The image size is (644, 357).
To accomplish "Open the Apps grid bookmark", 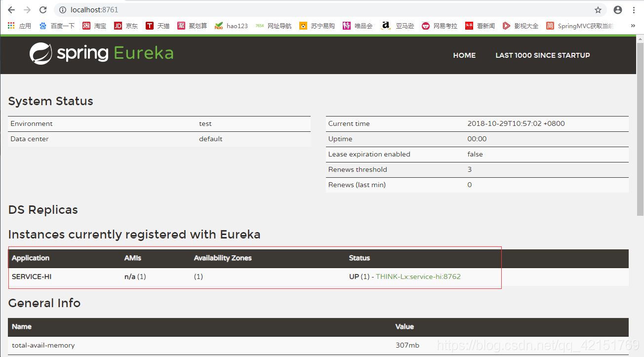I will [19, 26].
